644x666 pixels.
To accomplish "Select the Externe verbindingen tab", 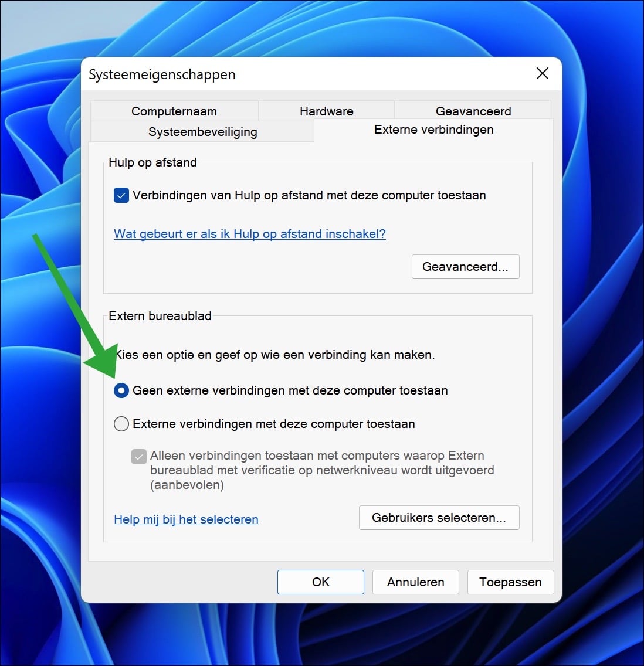I will (434, 130).
